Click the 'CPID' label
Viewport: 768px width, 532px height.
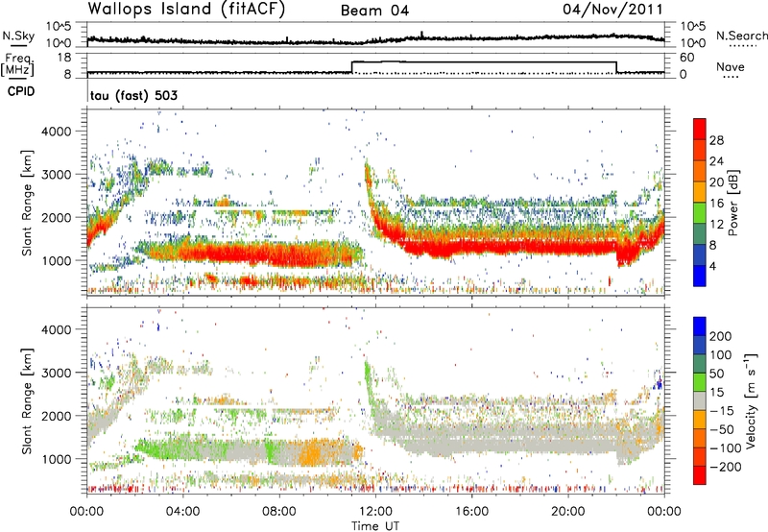tap(21, 91)
